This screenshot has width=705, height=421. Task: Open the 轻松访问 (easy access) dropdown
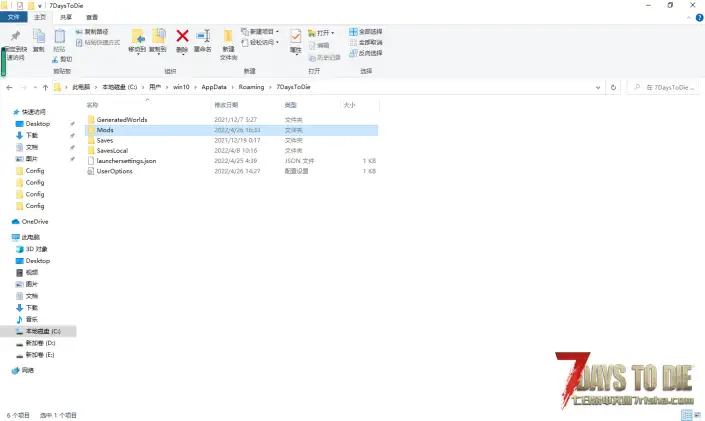click(261, 42)
